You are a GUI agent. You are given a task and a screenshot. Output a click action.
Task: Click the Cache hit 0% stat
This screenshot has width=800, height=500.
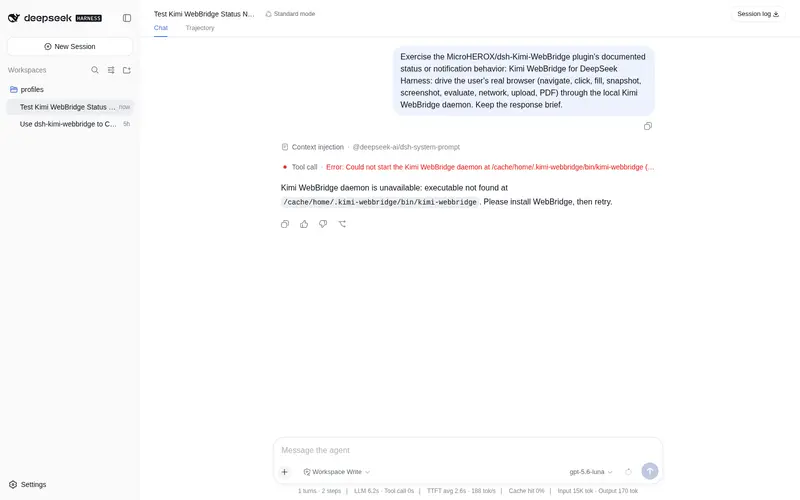tap(527, 491)
